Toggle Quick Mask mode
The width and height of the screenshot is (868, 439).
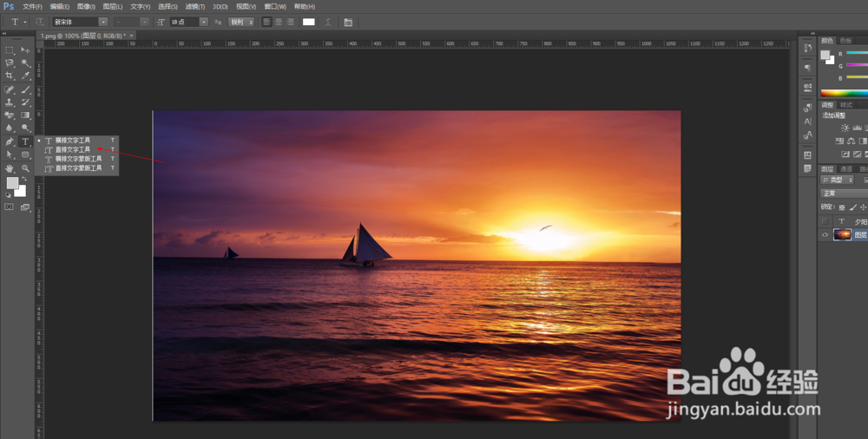pyautogui.click(x=10, y=207)
